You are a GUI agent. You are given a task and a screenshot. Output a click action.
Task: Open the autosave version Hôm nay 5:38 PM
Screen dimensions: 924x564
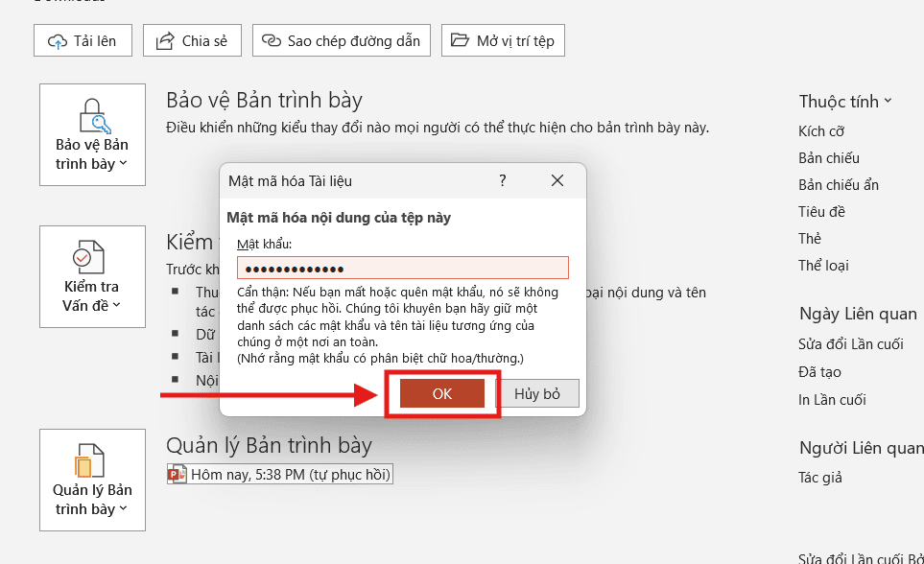279,474
